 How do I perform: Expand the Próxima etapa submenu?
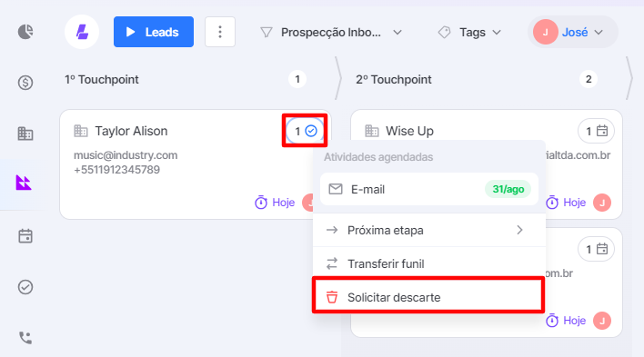[x=428, y=230]
